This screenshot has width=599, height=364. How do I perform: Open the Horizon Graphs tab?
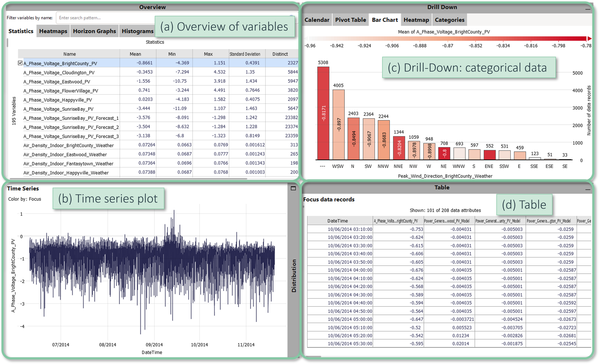(94, 31)
